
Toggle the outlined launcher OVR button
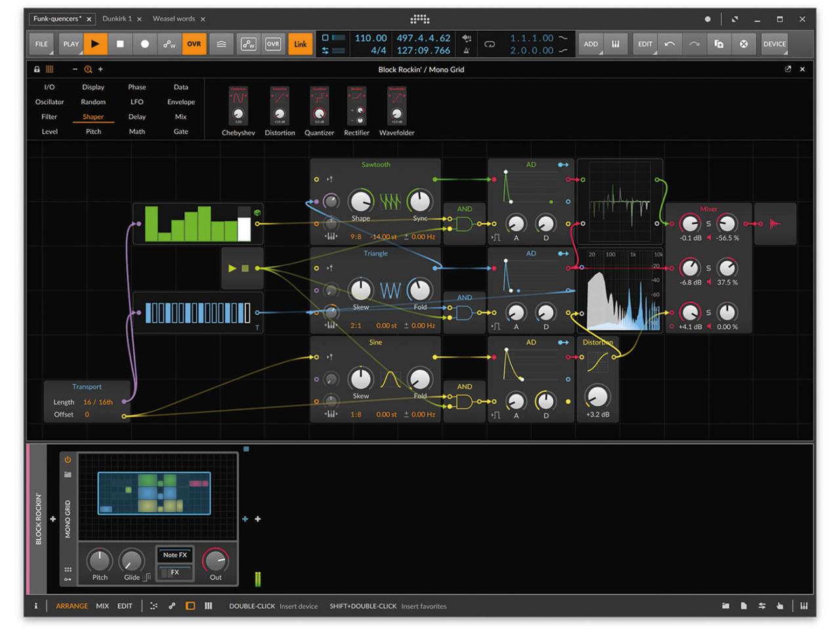tap(273, 44)
